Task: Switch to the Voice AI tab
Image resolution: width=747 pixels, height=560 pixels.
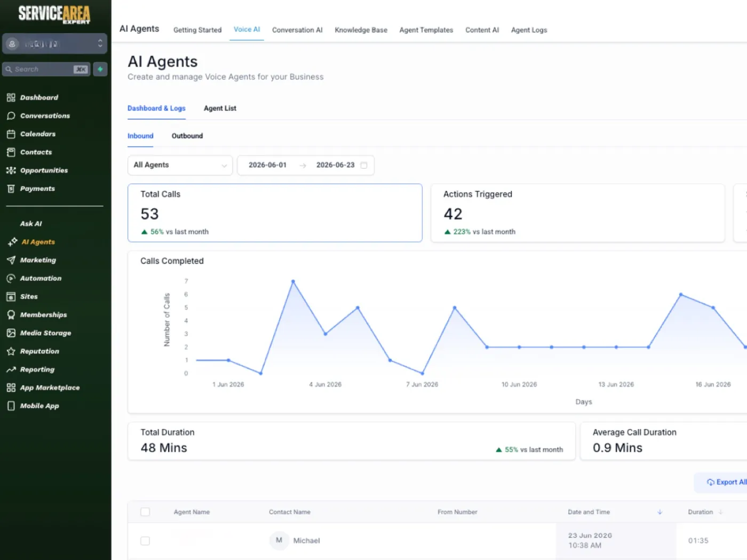Action: pos(247,30)
